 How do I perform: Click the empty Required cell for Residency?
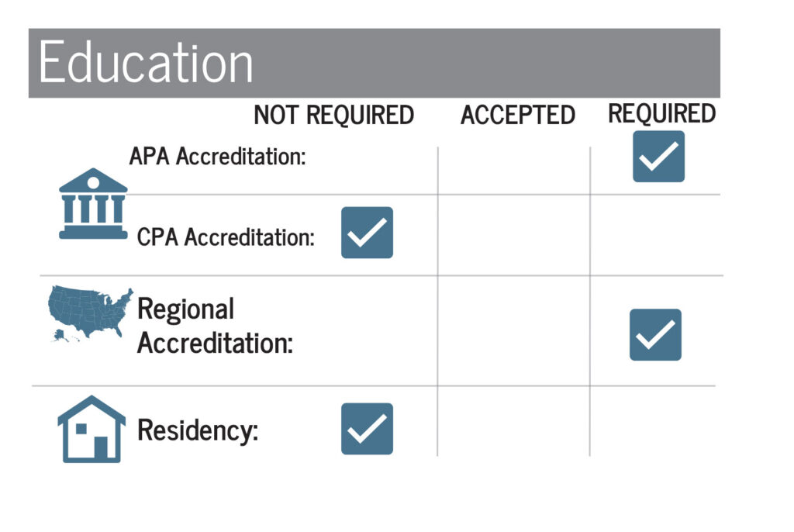coord(653,421)
